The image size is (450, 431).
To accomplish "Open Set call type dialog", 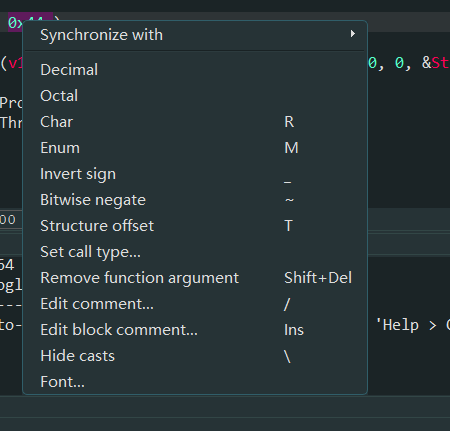I will coord(195,252).
